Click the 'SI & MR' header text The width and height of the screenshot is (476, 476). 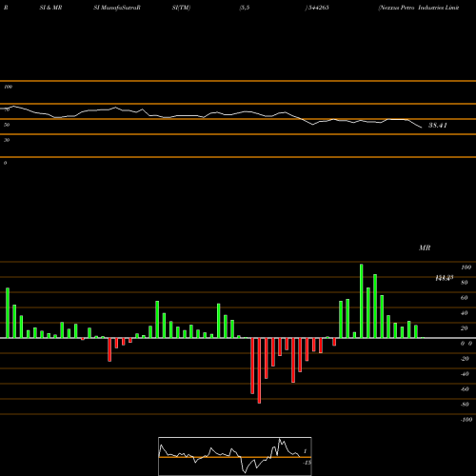coord(50,8)
